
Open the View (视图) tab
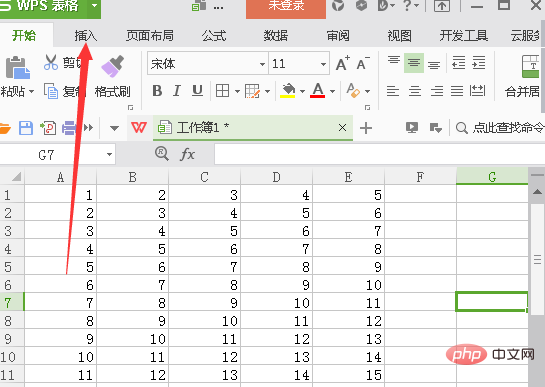tap(400, 35)
